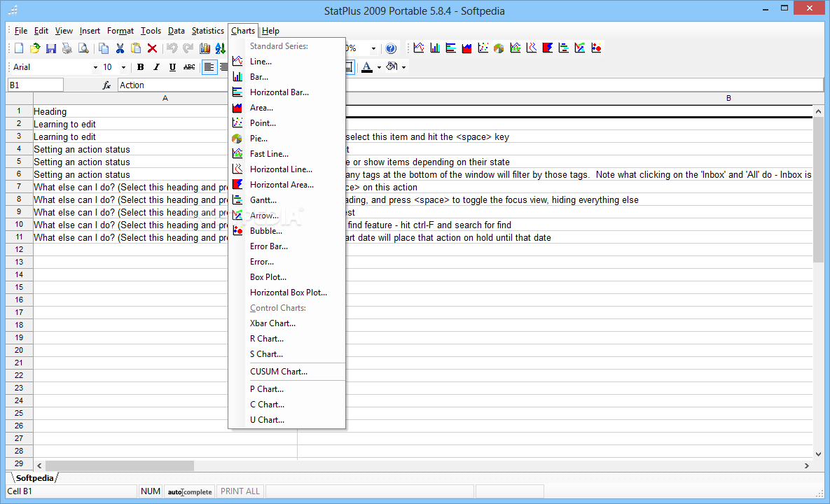Open the Statistics menu

[x=207, y=31]
